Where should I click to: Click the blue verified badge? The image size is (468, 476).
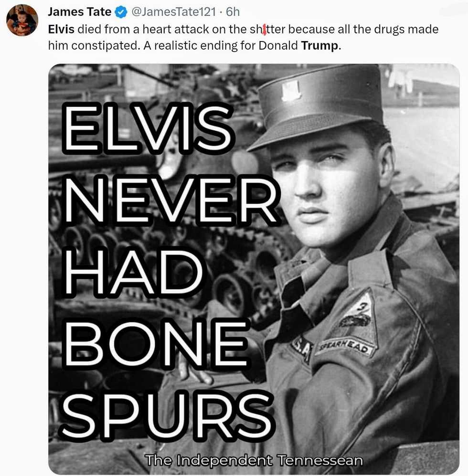pos(120,12)
